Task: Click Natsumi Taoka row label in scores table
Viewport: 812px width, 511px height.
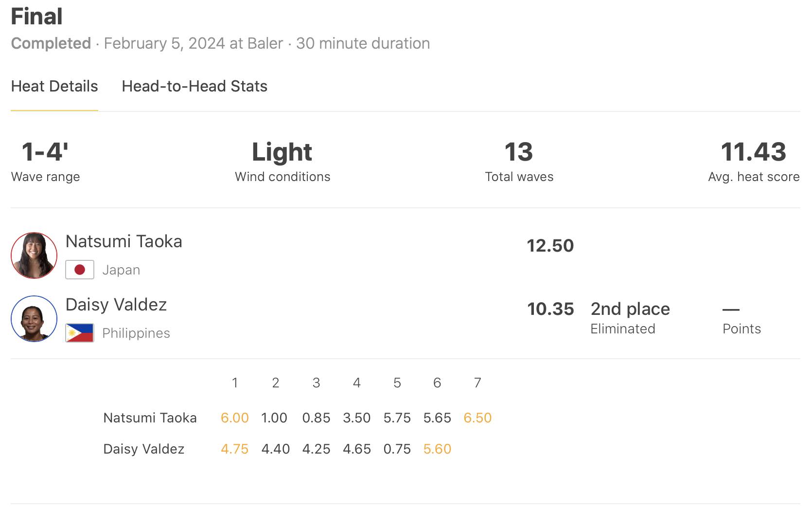Action: pyautogui.click(x=150, y=418)
